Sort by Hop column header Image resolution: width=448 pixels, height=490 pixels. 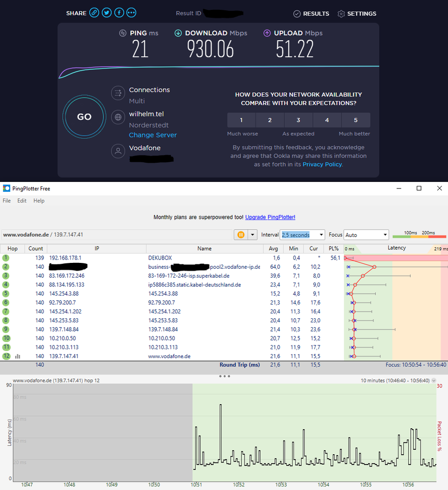12,249
